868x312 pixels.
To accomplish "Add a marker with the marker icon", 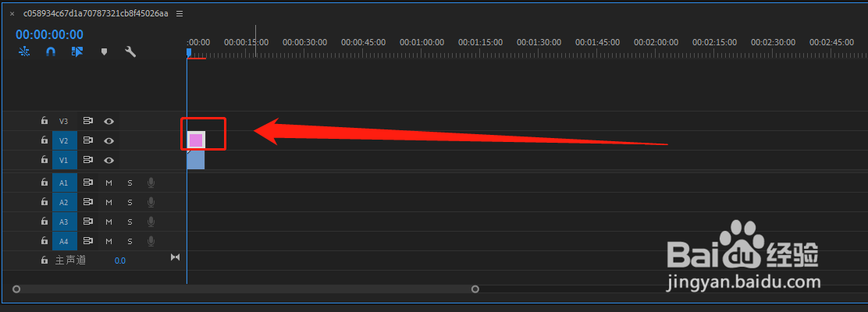I will tap(104, 52).
